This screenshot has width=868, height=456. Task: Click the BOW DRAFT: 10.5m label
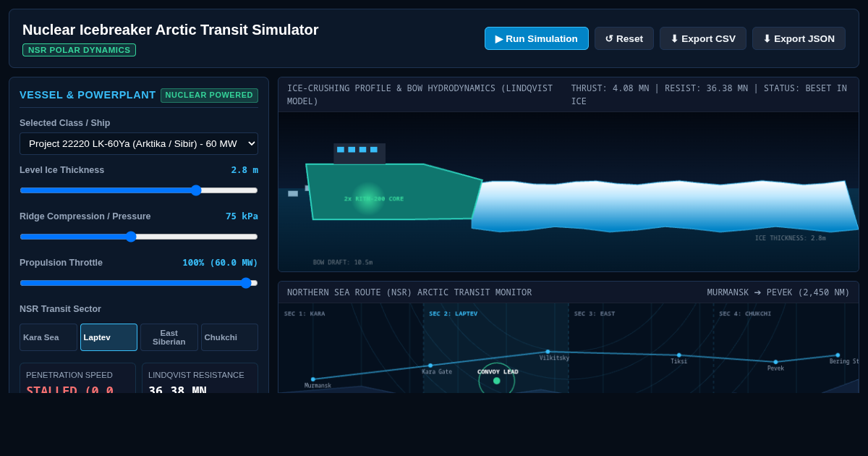click(x=343, y=262)
